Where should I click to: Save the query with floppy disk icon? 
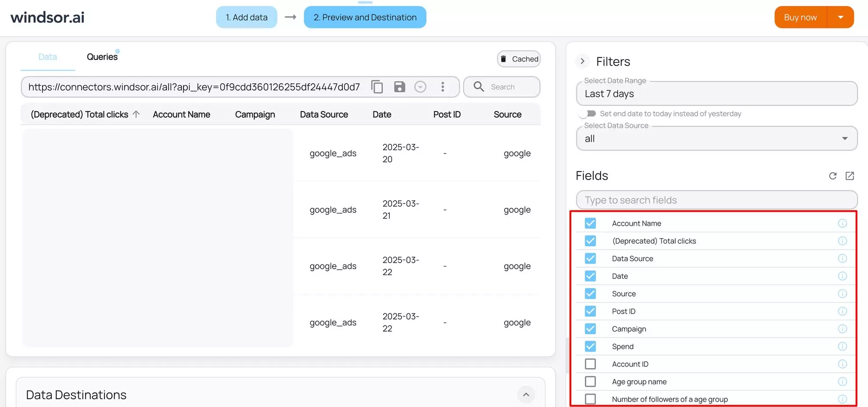pos(399,87)
